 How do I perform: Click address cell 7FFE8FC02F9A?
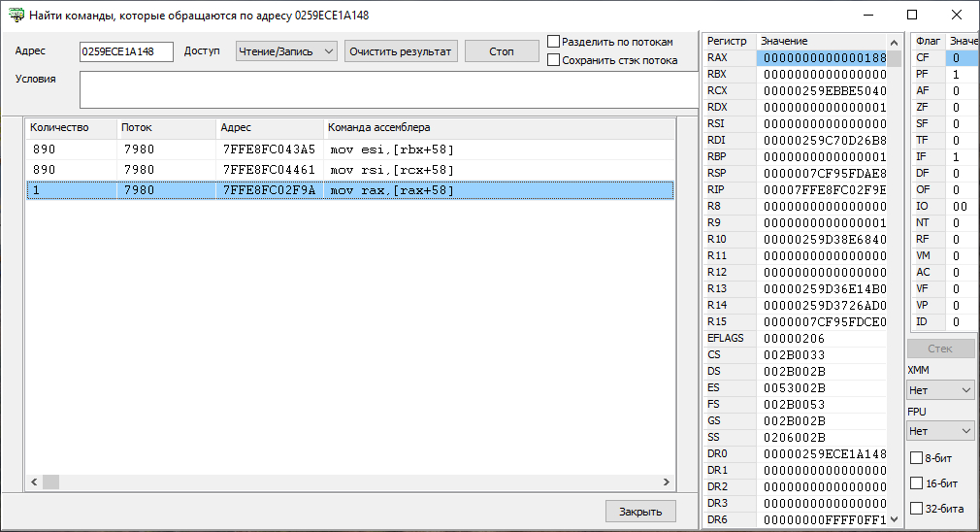click(270, 190)
